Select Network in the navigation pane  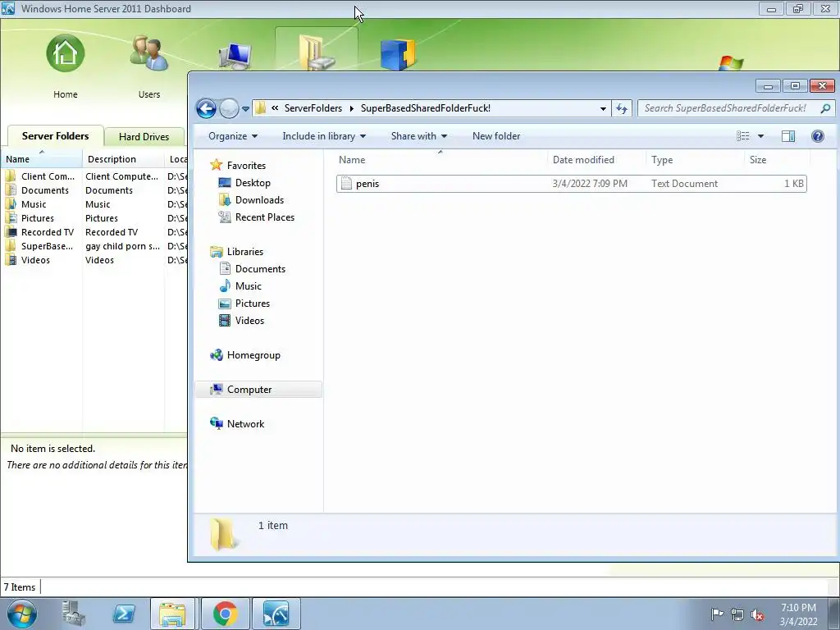tap(245, 424)
